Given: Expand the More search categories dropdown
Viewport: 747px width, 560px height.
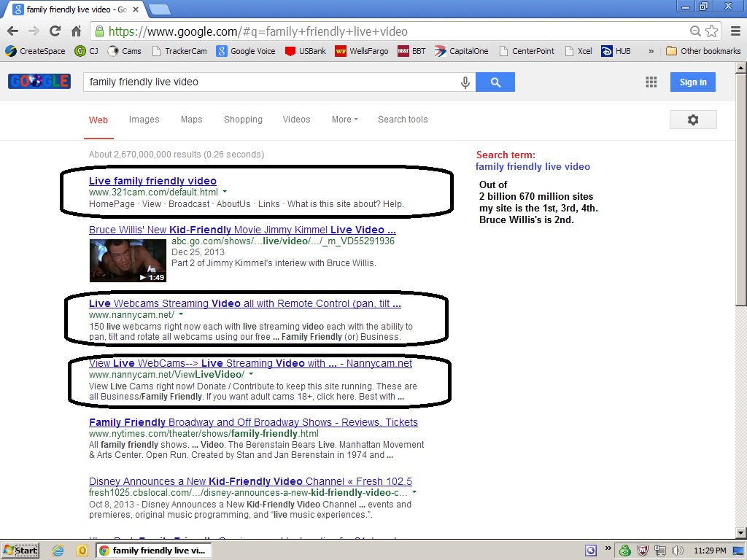Looking at the screenshot, I should [x=344, y=120].
